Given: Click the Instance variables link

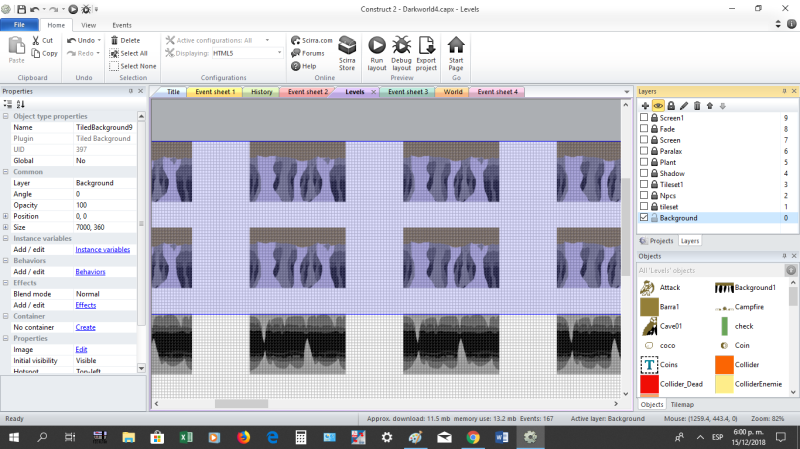Looking at the screenshot, I should coord(103,250).
